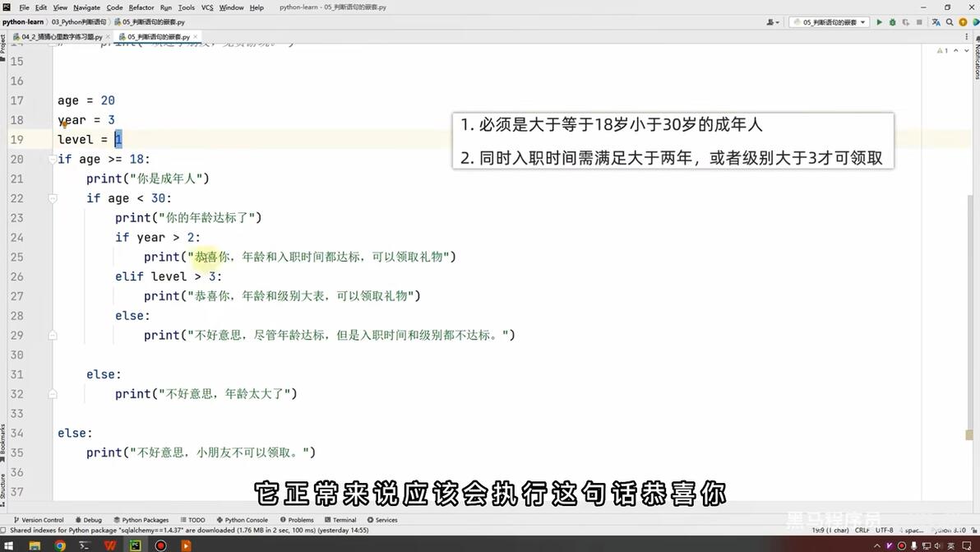Viewport: 980px width, 552px height.
Task: Toggle the Bookmarks tool window stripe
Action: tap(3, 443)
